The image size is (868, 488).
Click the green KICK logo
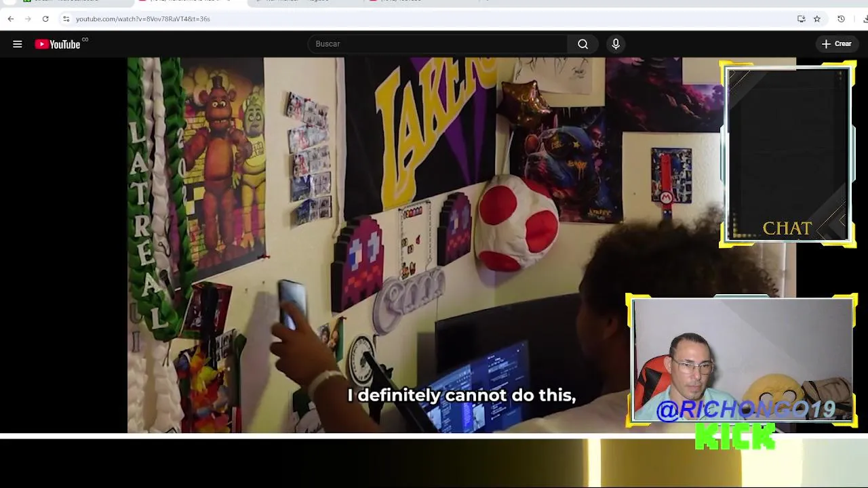[x=735, y=436]
